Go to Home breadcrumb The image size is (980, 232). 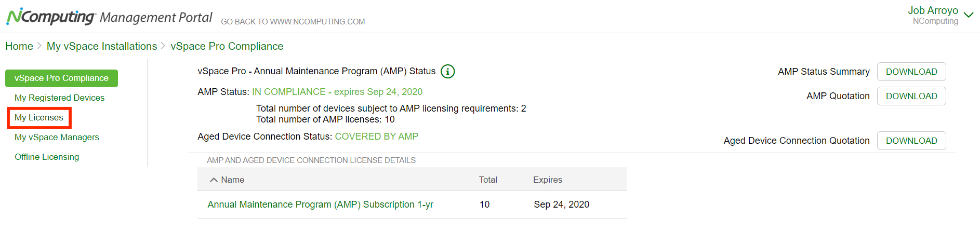19,46
